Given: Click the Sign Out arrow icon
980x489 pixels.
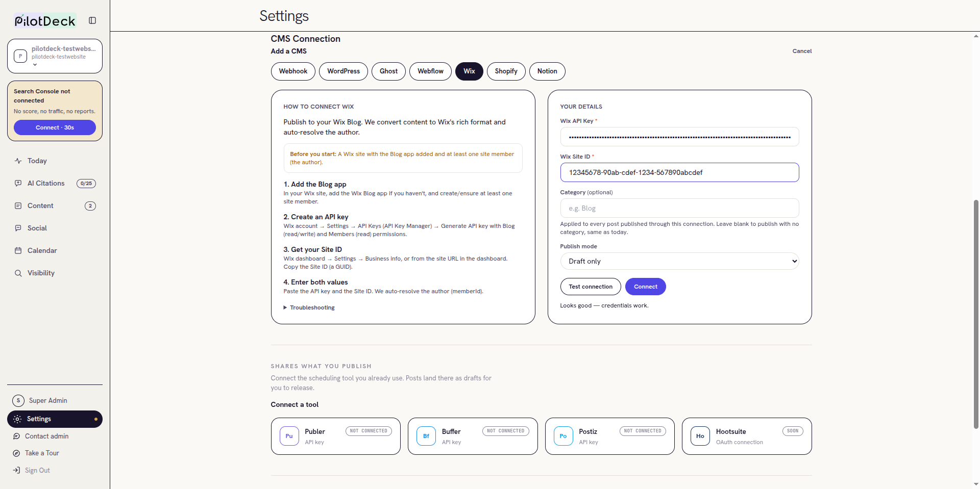Looking at the screenshot, I should tap(16, 470).
